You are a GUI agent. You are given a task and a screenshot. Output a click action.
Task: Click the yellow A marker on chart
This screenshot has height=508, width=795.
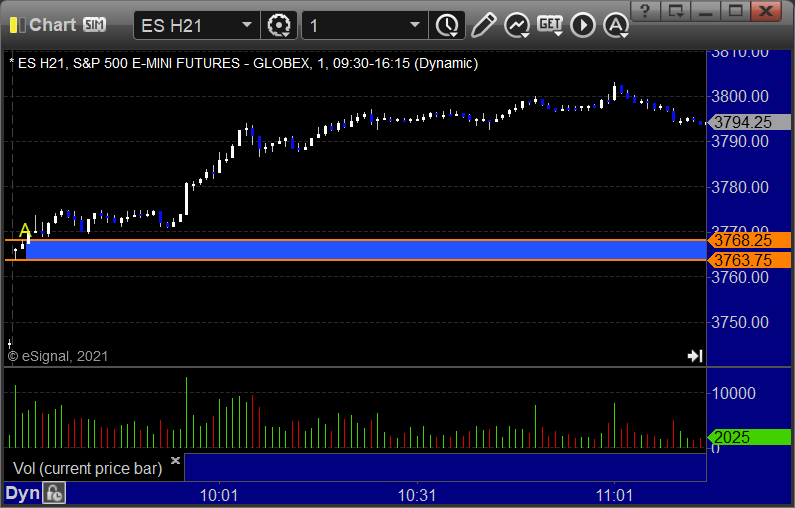24,231
